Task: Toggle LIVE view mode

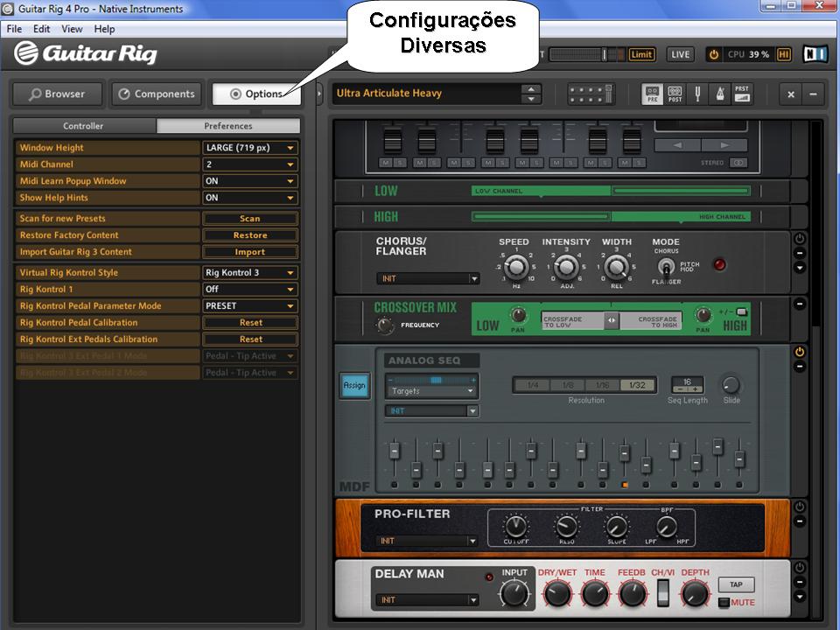Action: pos(681,54)
